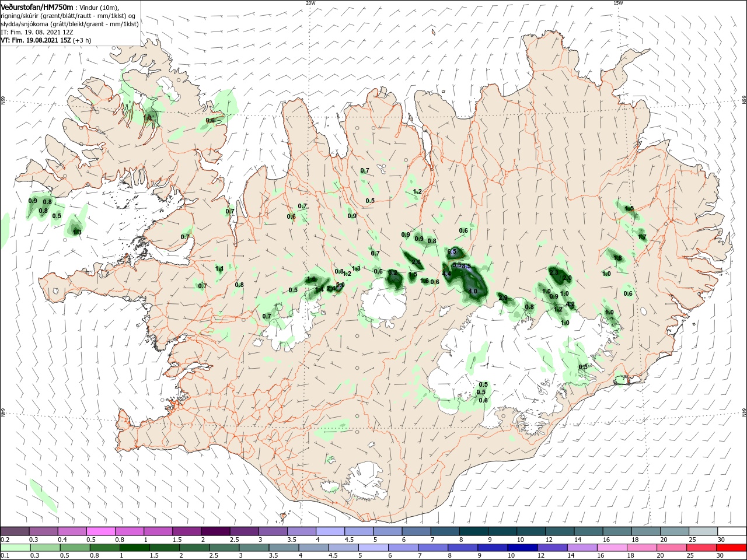Click the 2.6 precipitation value on map

(x=416, y=262)
